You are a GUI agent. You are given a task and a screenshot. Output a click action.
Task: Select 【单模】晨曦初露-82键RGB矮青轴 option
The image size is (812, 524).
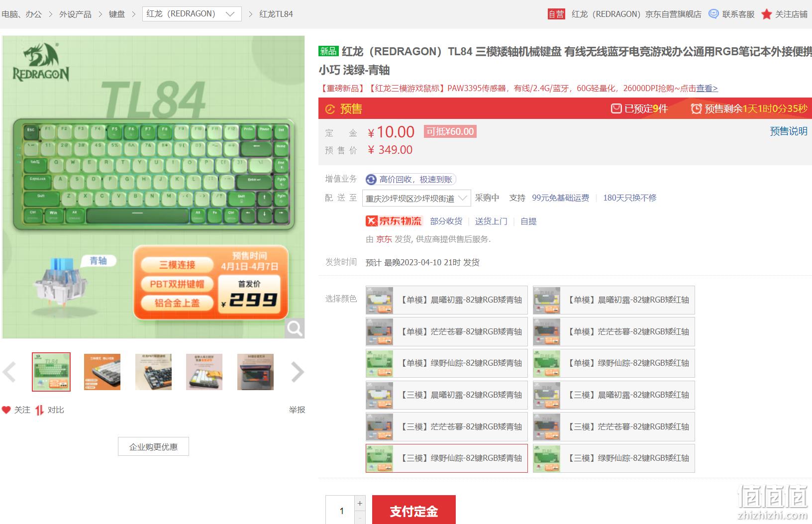(446, 300)
